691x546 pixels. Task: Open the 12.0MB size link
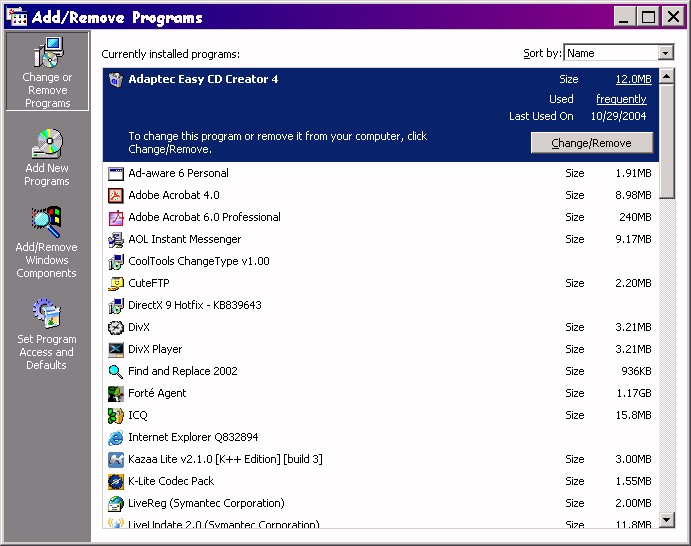coord(633,79)
